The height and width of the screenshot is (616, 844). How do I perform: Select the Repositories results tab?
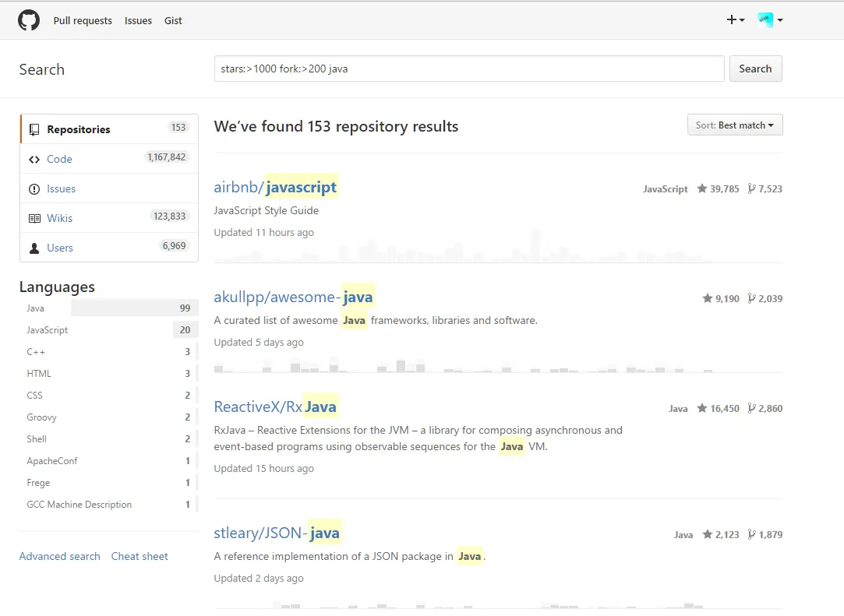point(109,129)
